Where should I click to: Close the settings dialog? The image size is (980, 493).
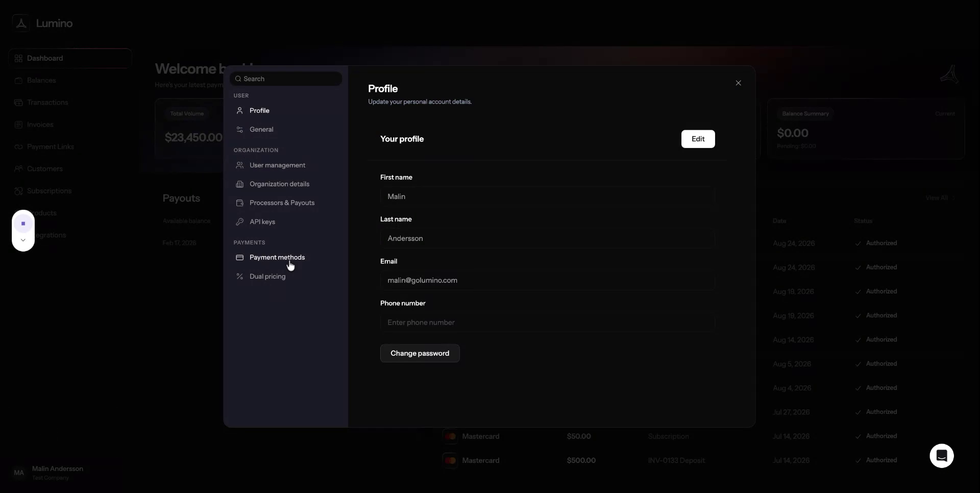738,83
